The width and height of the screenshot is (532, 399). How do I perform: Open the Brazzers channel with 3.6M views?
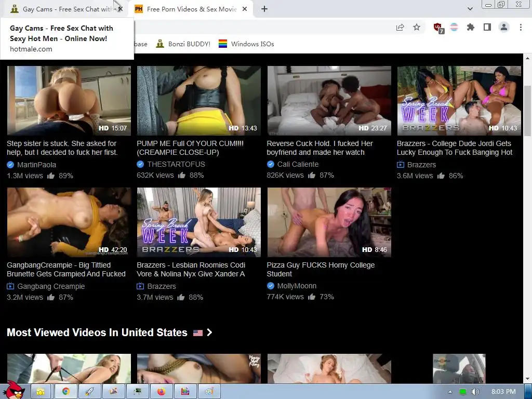[x=421, y=165]
